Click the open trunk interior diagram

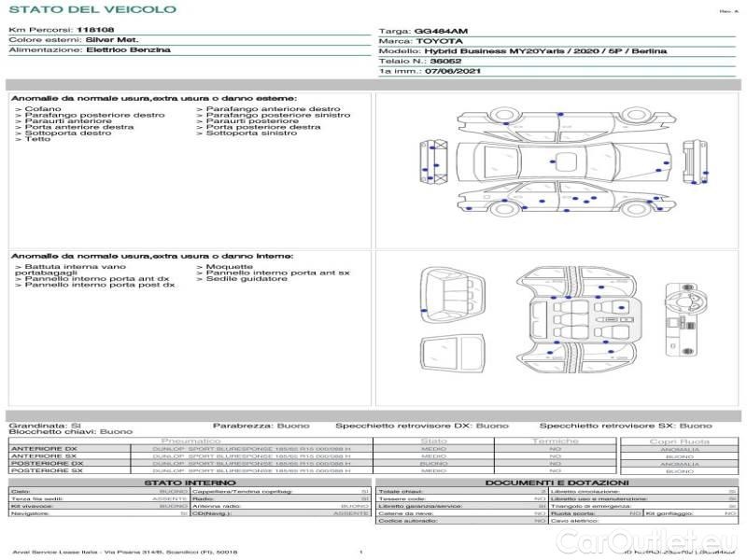[x=453, y=295]
